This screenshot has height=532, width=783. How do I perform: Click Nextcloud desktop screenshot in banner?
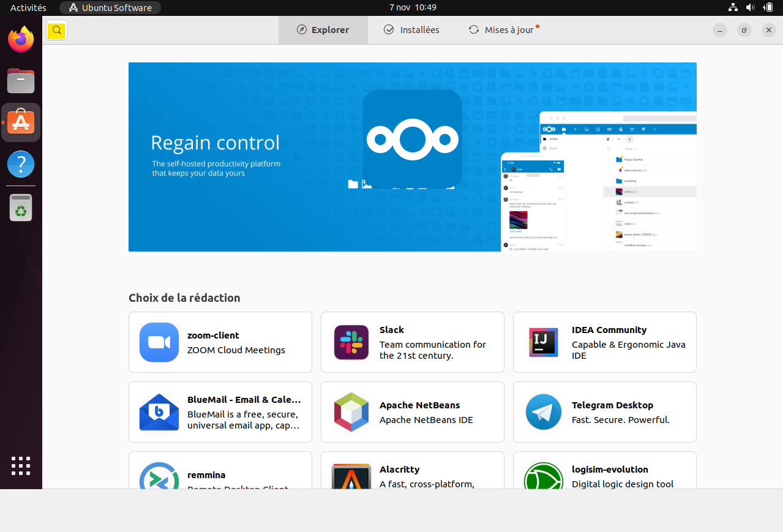(x=618, y=181)
